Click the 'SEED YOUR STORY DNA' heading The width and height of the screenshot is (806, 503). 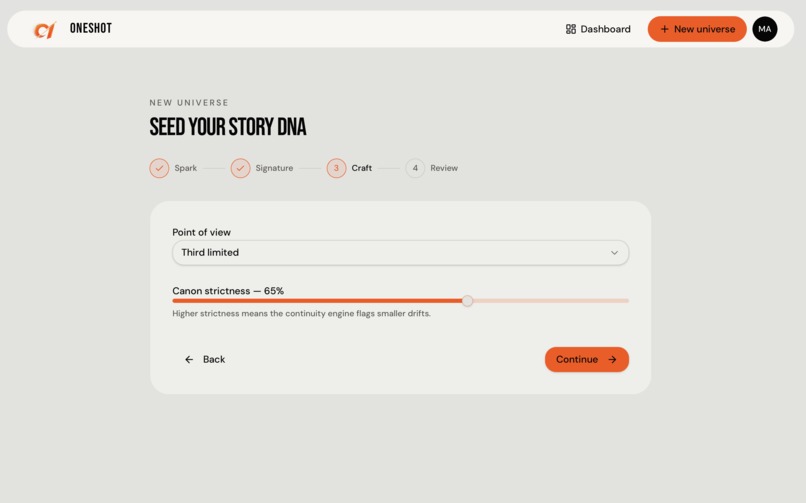(x=228, y=127)
